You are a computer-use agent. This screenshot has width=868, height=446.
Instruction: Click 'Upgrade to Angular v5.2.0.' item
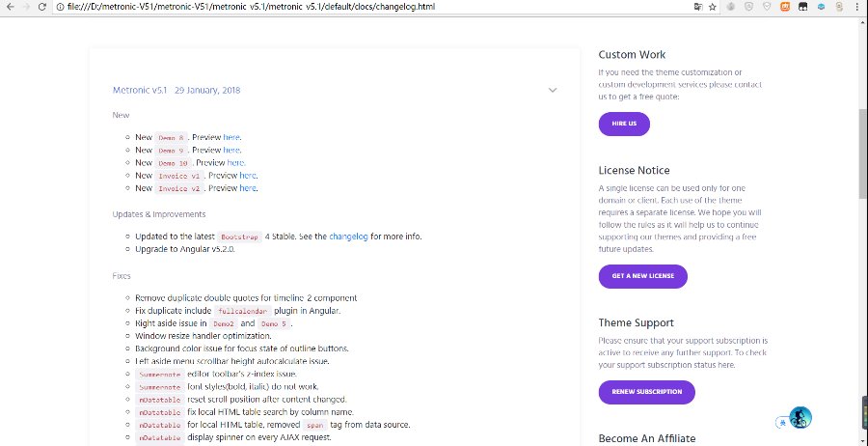pos(185,249)
